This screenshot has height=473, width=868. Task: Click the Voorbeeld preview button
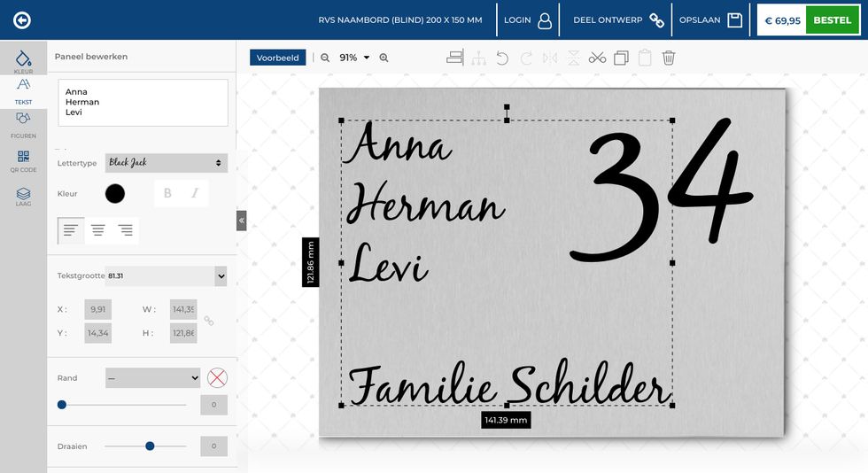(x=278, y=58)
